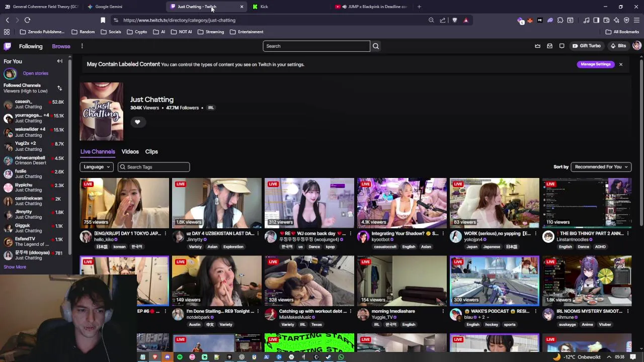Open the WhatsApp taskbar icon
Viewport: 644px width, 362px height.
point(341,357)
